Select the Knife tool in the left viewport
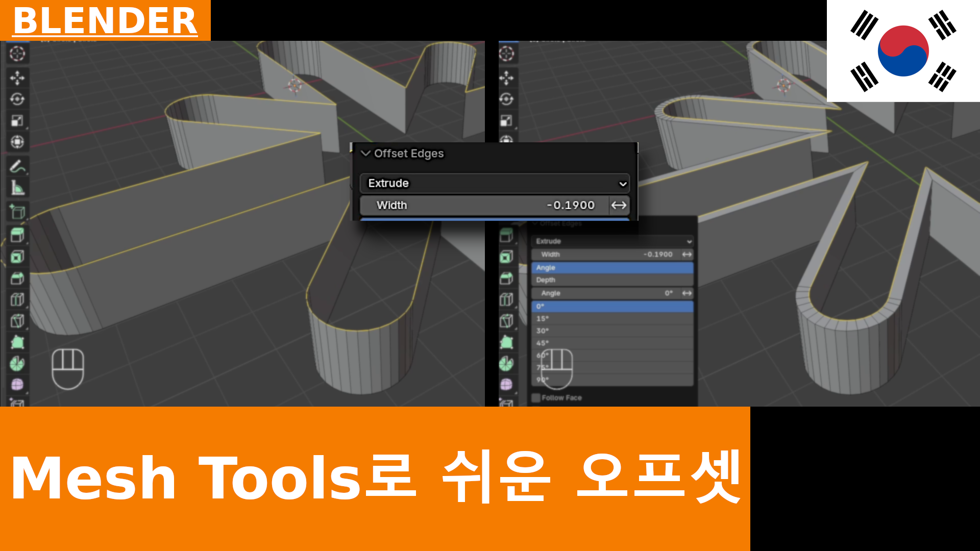980x551 pixels. pos(17,320)
